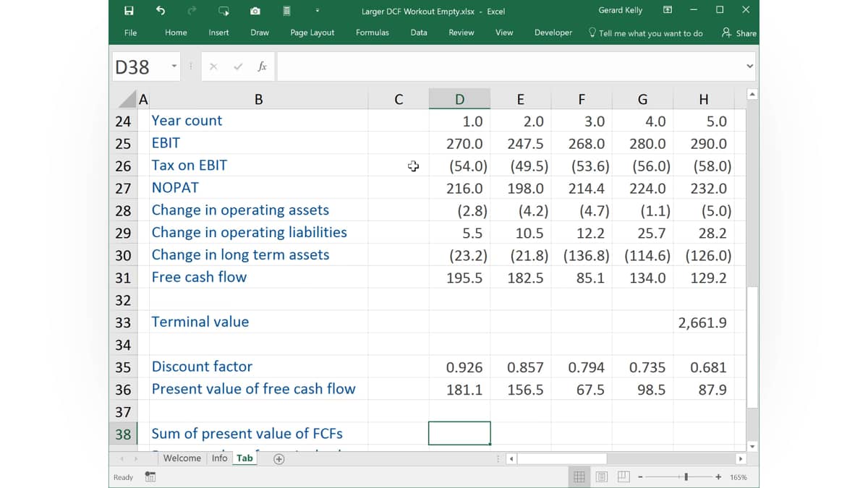
Task: Select the sheet tab named Tab
Action: 245,458
